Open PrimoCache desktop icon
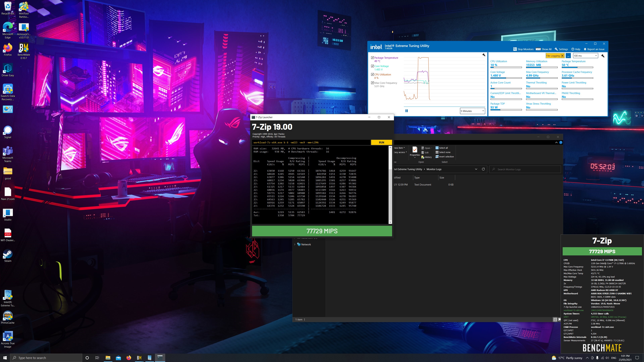This screenshot has width=644, height=362. point(8,317)
